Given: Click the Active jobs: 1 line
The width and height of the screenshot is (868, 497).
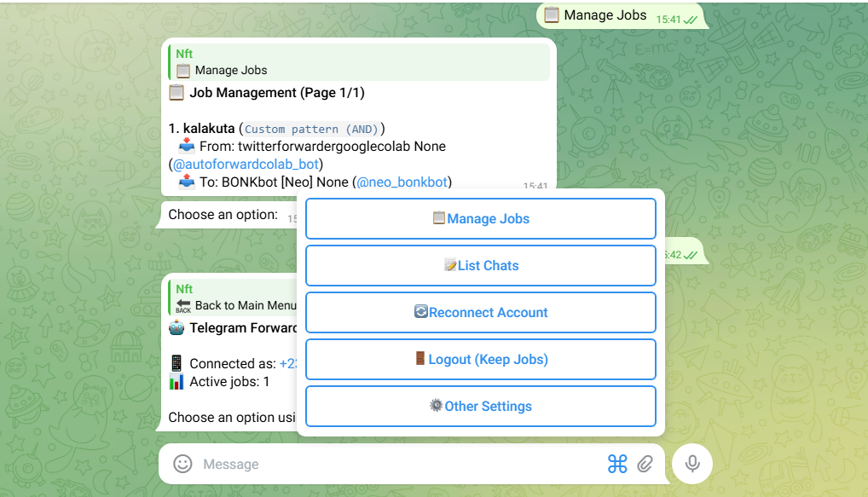Looking at the screenshot, I should coord(219,382).
